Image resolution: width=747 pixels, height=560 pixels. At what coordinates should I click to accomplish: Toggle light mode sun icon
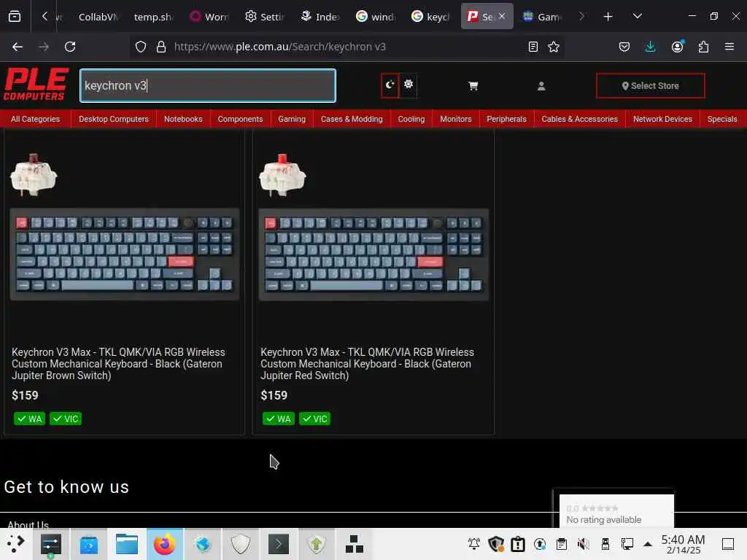pyautogui.click(x=409, y=85)
